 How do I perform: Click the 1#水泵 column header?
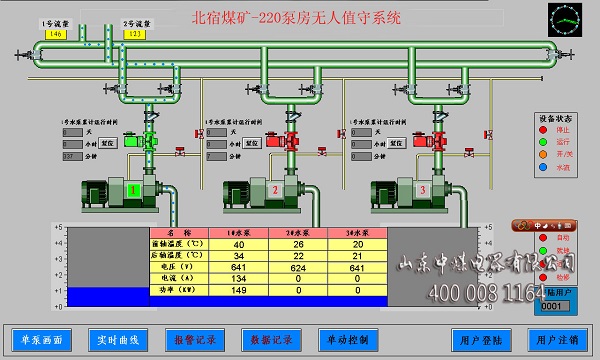coord(238,233)
